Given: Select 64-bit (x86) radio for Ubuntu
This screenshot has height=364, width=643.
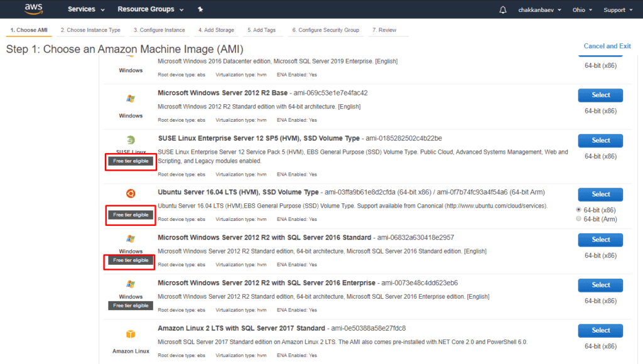Looking at the screenshot, I should coord(578,210).
